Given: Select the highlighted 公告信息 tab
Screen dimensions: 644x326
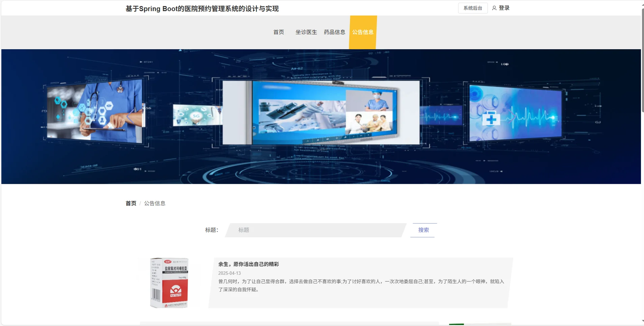Looking at the screenshot, I should pyautogui.click(x=362, y=32).
